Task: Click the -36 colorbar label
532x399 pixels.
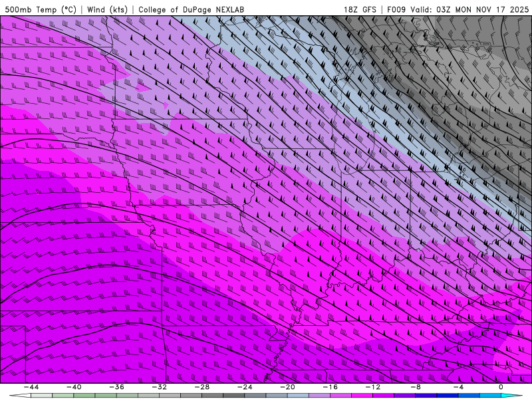Action: coord(116,387)
